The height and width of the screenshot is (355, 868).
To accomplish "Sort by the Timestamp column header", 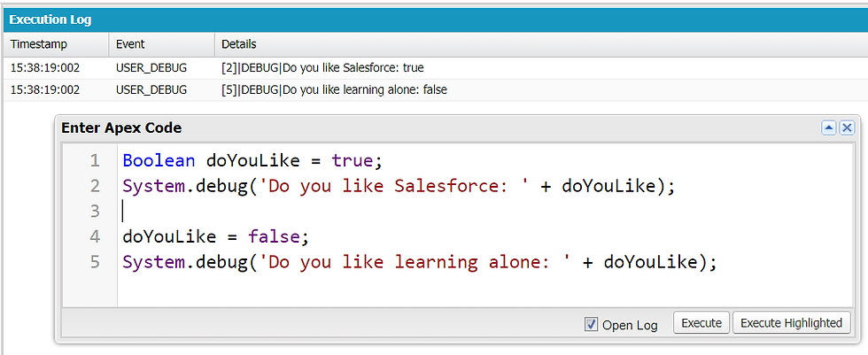I will [56, 44].
